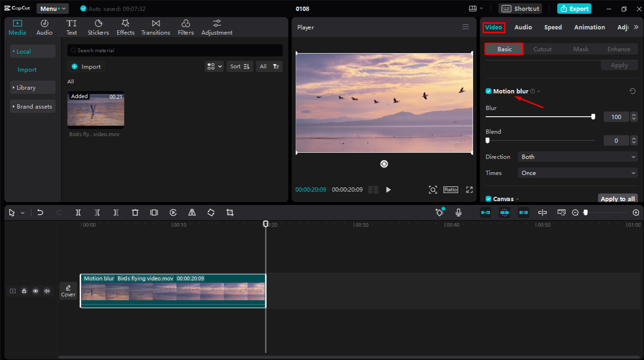Mute the video track audio

pos(47,291)
